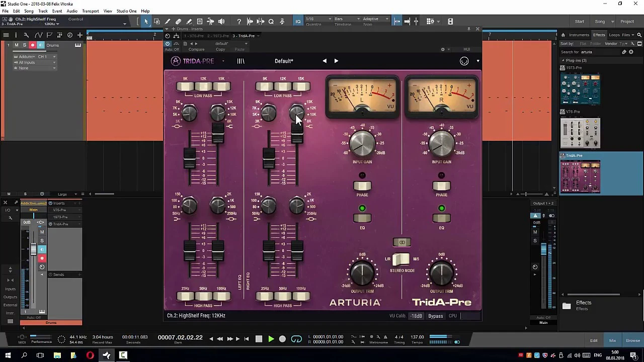
Task: Open the VU Calib -18dB dropdown
Action: [416, 316]
